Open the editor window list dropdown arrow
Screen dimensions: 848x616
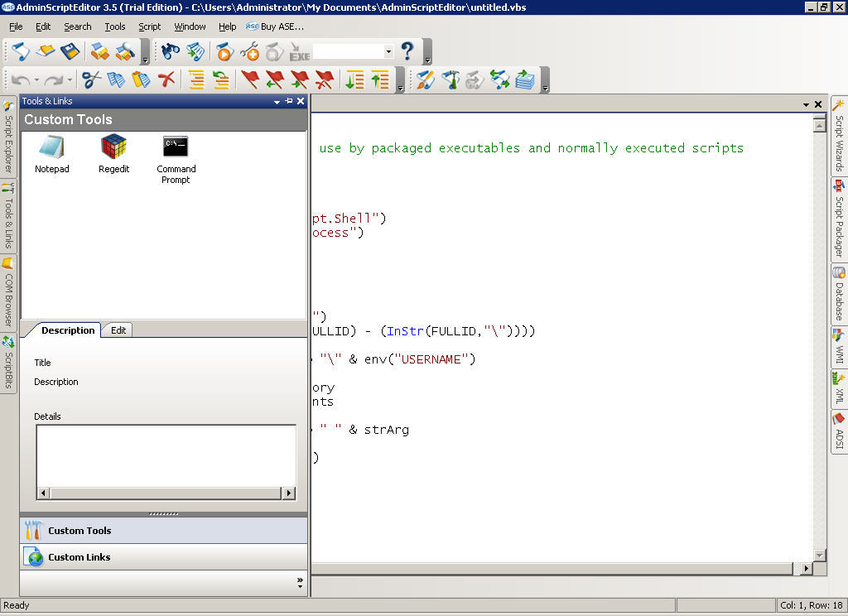pyautogui.click(x=806, y=104)
